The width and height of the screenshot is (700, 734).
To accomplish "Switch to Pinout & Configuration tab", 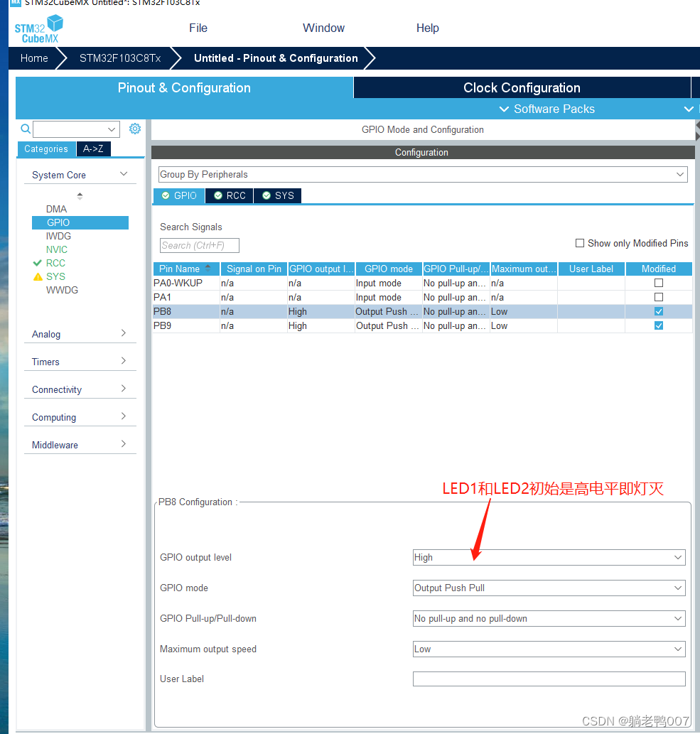I will 184,87.
